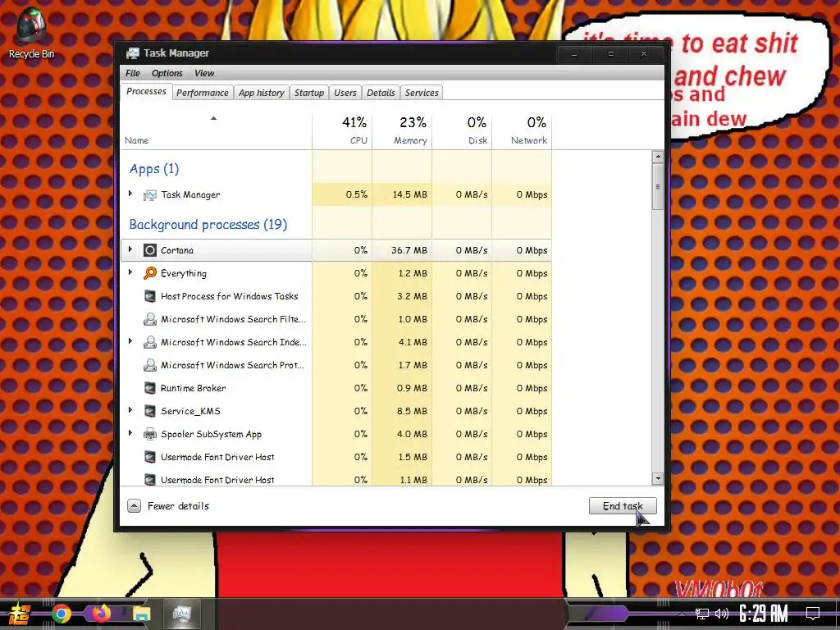
Task: Switch to the Users tab
Action: (x=345, y=93)
